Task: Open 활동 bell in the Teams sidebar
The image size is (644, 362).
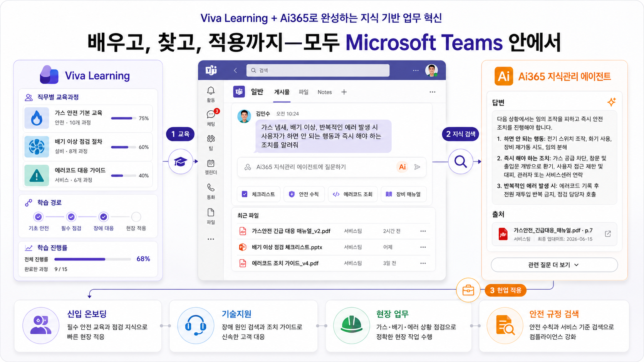Action: tap(211, 94)
